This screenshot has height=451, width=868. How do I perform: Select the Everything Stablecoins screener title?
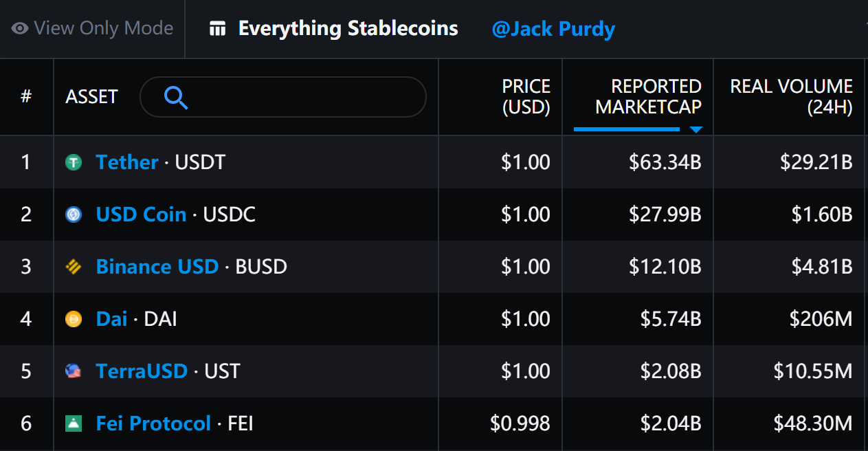[x=348, y=29]
